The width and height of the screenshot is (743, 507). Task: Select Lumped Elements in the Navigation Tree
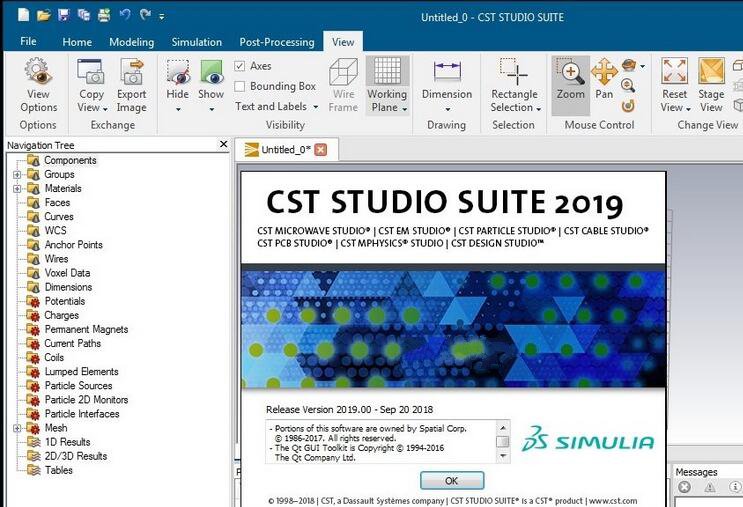click(x=82, y=371)
